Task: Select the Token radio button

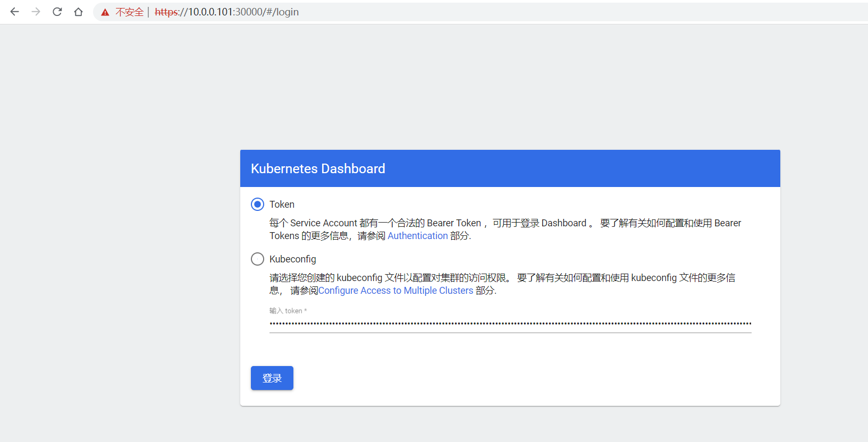Action: pos(257,204)
